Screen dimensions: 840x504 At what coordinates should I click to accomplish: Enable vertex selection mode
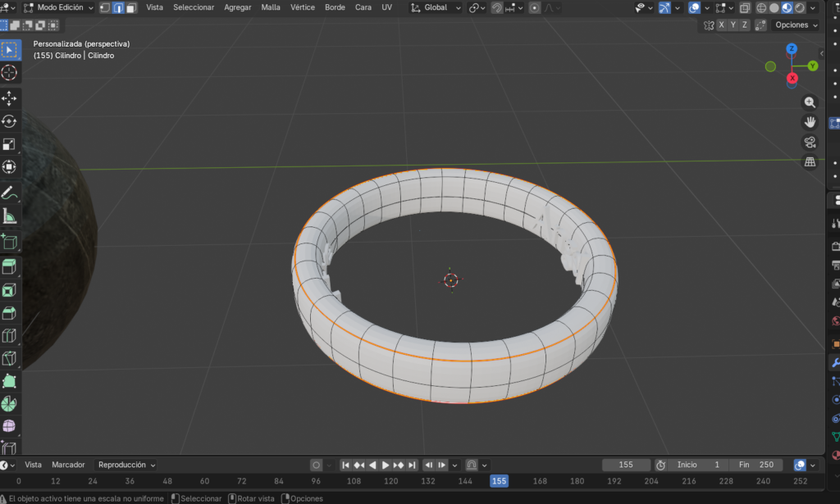coord(105,7)
